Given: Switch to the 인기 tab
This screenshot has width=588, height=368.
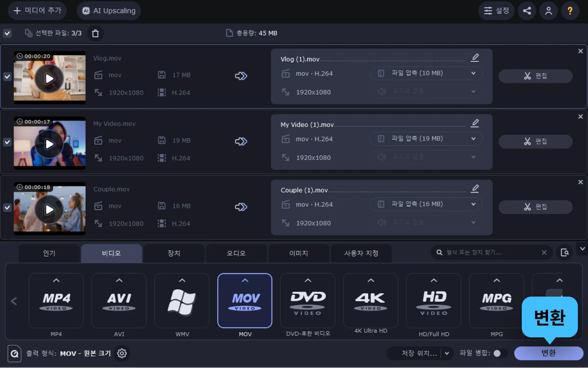Looking at the screenshot, I should (x=49, y=253).
